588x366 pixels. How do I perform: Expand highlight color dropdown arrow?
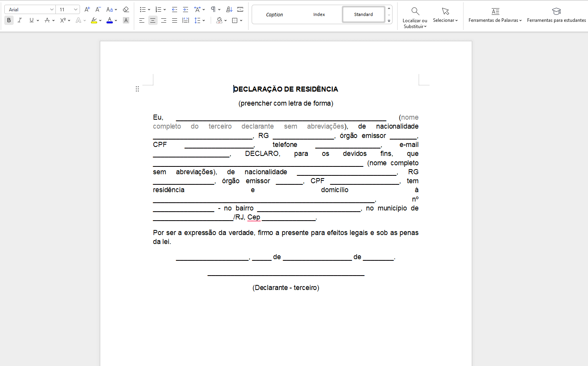click(100, 21)
